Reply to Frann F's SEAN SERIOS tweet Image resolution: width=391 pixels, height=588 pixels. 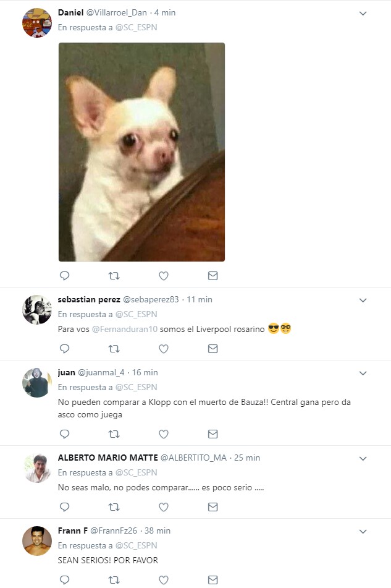(64, 580)
